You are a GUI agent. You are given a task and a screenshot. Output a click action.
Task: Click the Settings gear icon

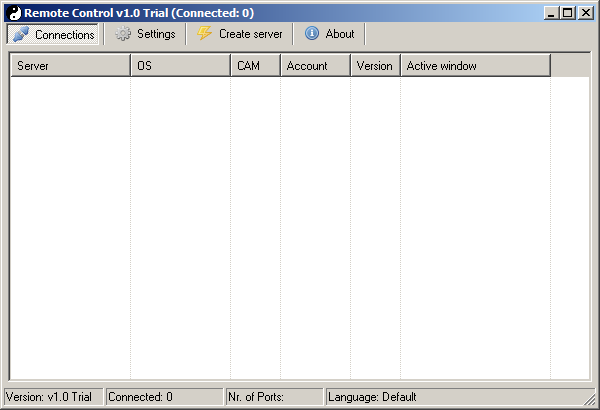coord(123,34)
